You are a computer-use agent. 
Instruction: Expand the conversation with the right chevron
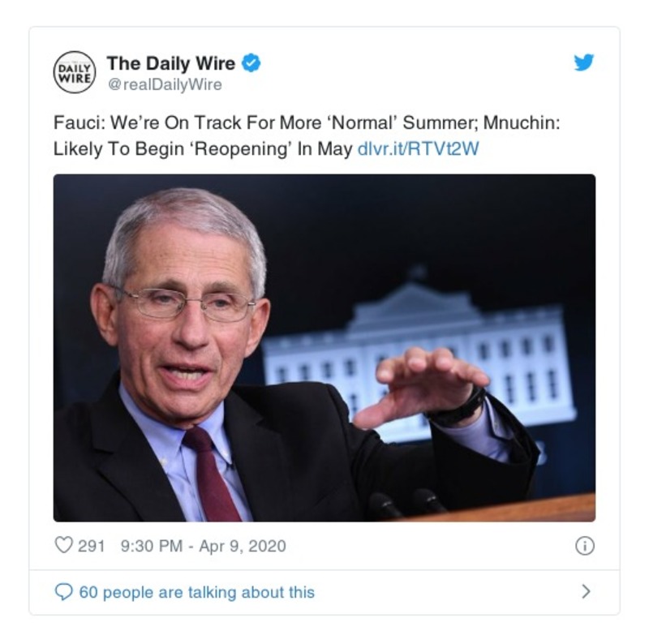point(586,591)
